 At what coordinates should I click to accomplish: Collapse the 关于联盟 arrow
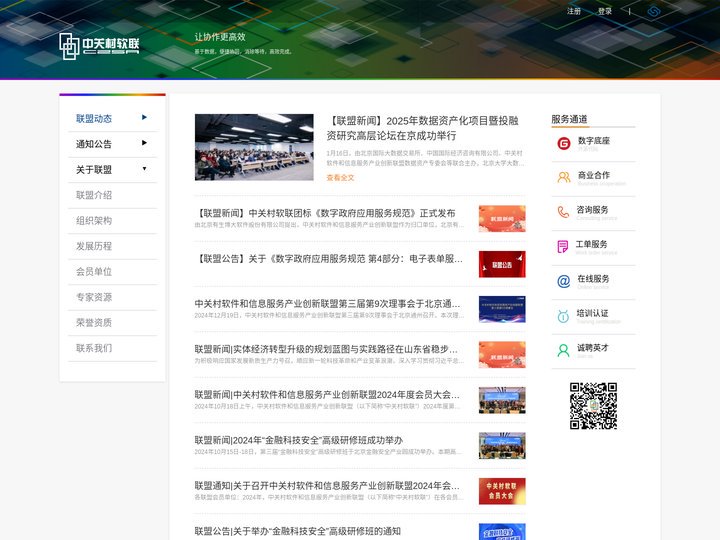coord(144,169)
